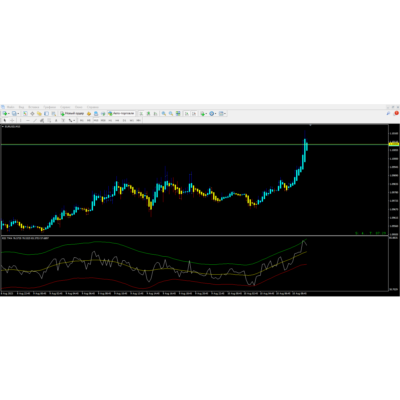
Task: Switch timeframe to D1
Action: click(x=124, y=120)
